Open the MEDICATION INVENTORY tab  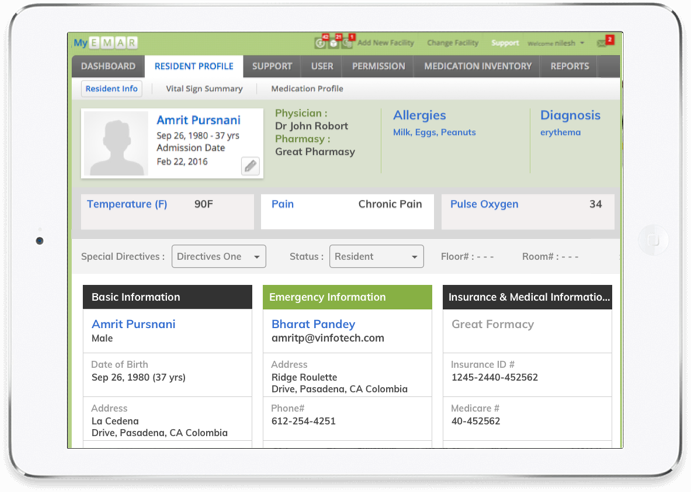[x=478, y=66]
